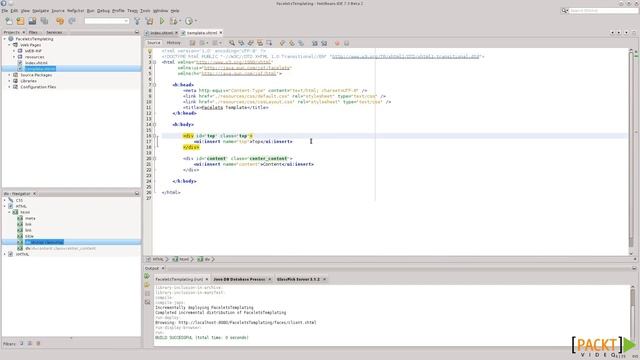Viewport: 640px width, 360px height.
Task: Collapse code fold at line 16
Action: click(x=154, y=136)
